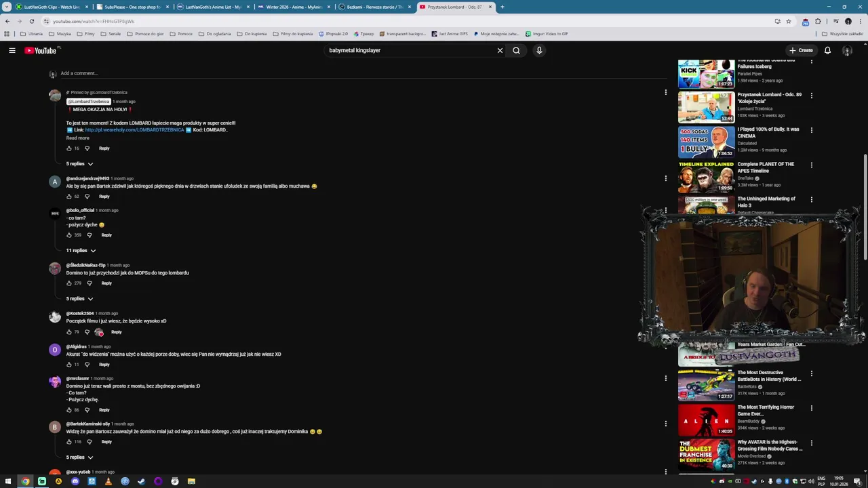Click the magnifier search button
The width and height of the screenshot is (868, 488).
[516, 50]
